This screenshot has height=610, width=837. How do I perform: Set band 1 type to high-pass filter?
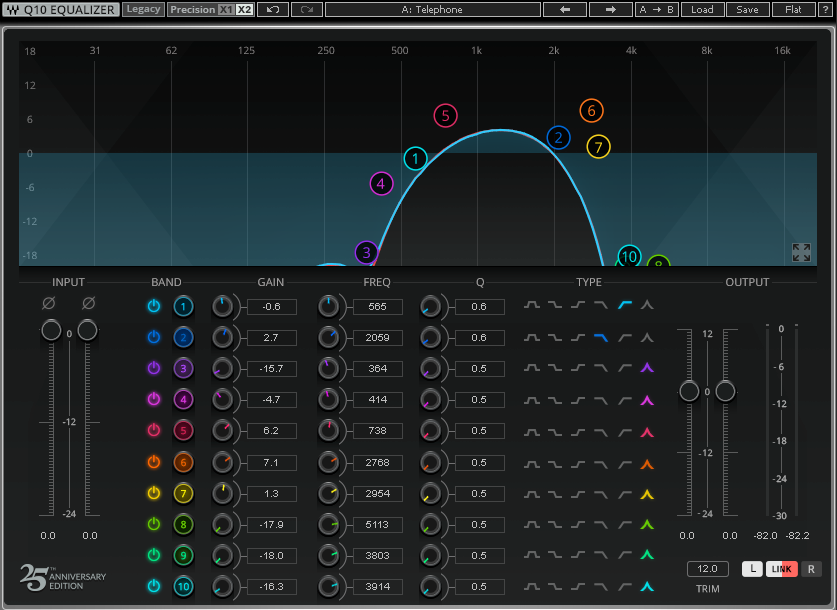click(x=625, y=305)
